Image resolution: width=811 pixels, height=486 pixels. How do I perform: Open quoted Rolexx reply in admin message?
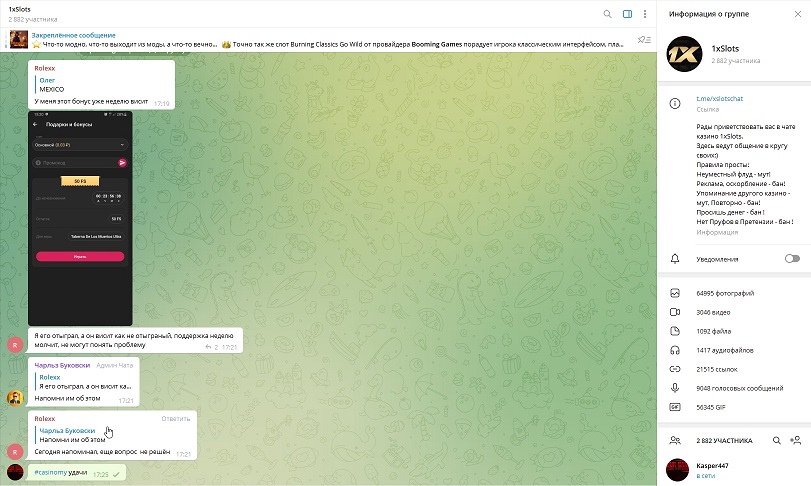point(85,382)
